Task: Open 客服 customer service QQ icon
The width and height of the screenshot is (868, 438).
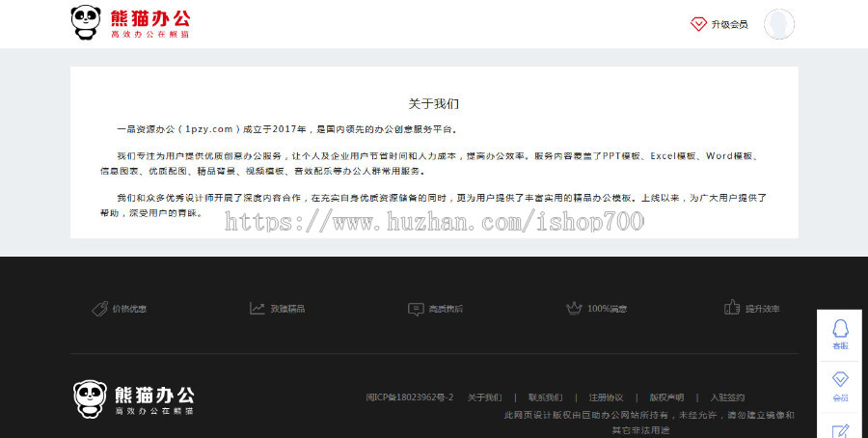Action: pyautogui.click(x=840, y=335)
